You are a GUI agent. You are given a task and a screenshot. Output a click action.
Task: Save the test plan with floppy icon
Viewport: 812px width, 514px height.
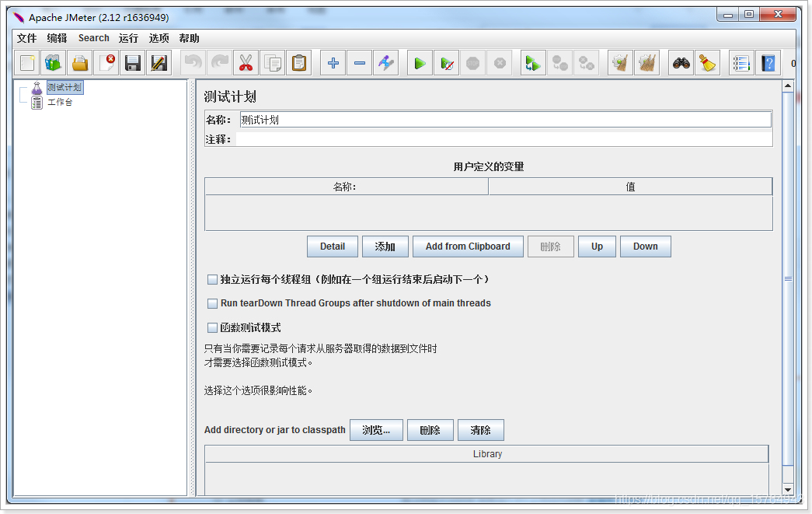pos(133,63)
